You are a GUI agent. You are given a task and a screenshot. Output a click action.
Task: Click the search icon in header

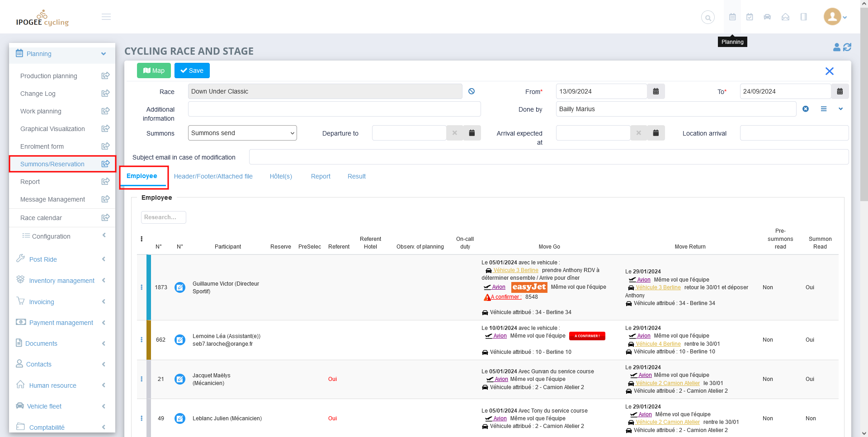tap(708, 17)
